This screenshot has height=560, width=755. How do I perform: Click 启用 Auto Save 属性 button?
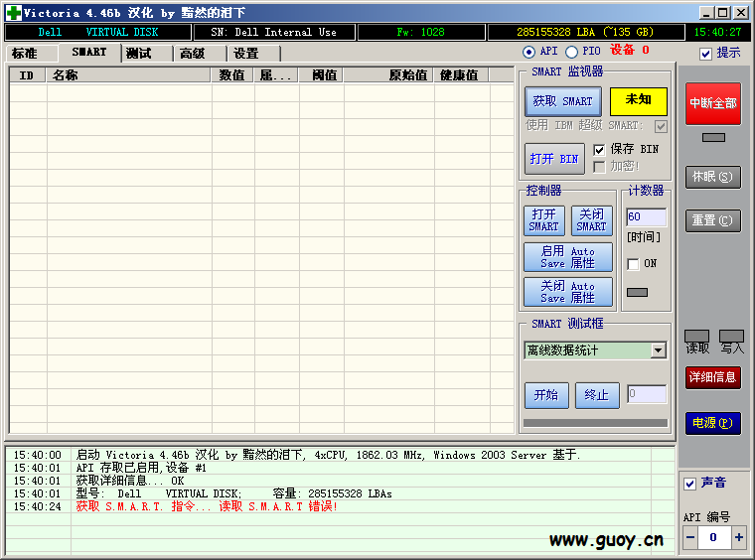point(568,257)
